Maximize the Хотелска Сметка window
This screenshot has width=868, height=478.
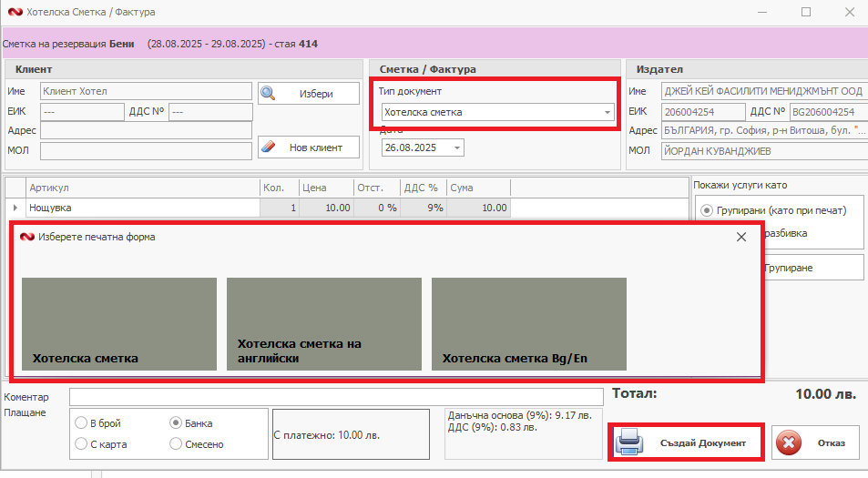coord(806,12)
